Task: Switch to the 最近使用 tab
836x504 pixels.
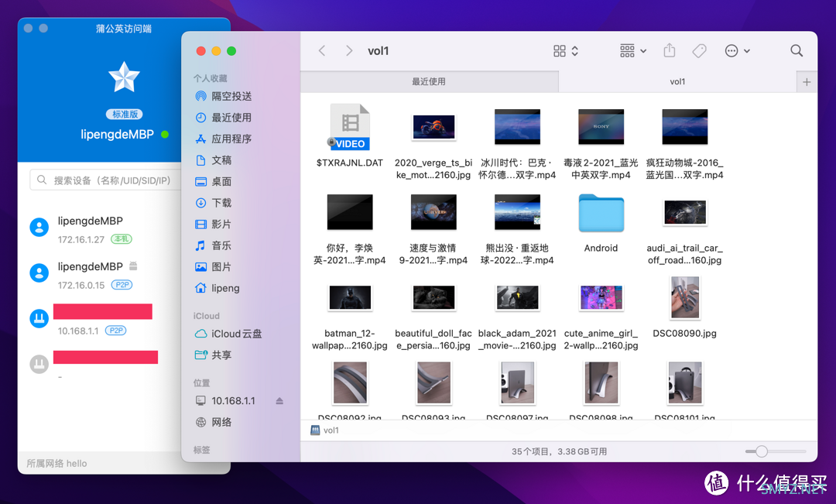Action: point(429,81)
